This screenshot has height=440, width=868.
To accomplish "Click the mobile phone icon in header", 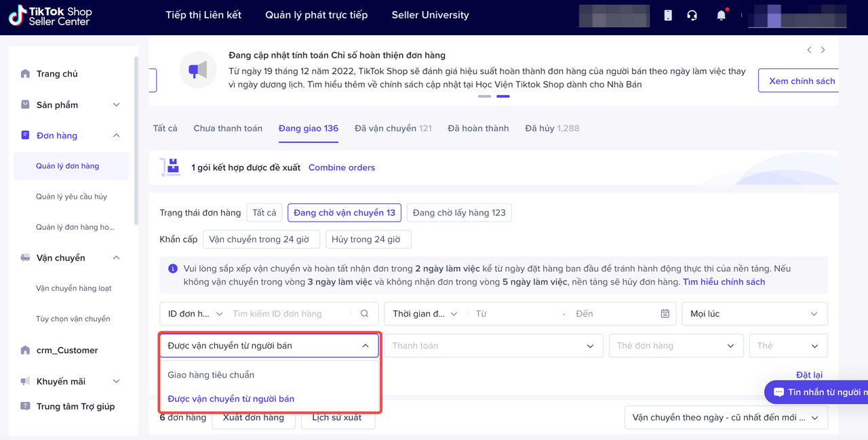I will click(668, 15).
